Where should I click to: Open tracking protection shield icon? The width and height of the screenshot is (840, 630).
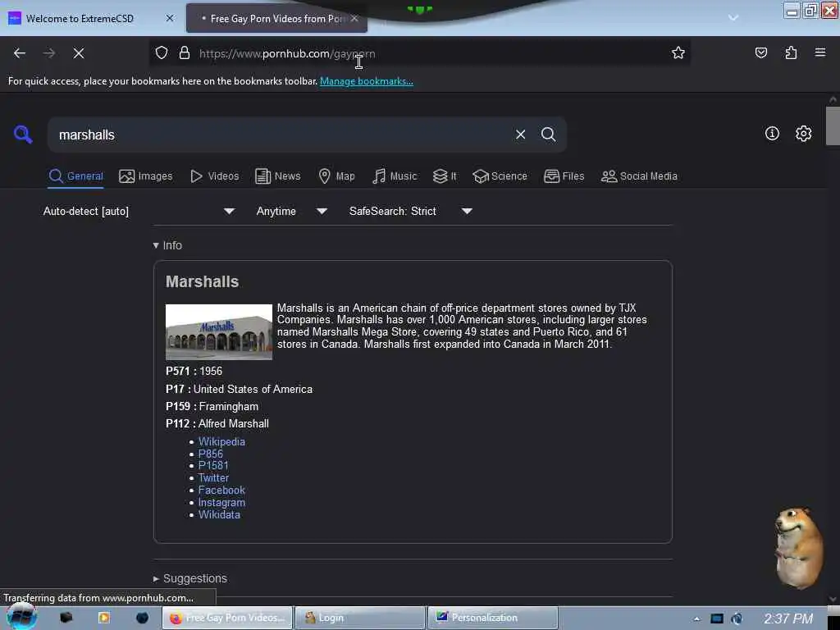(162, 53)
